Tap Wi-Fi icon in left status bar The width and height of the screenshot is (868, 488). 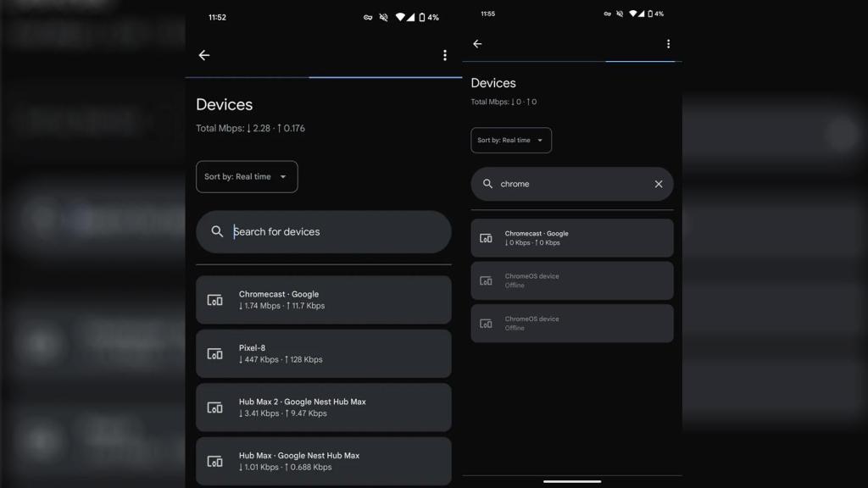400,17
